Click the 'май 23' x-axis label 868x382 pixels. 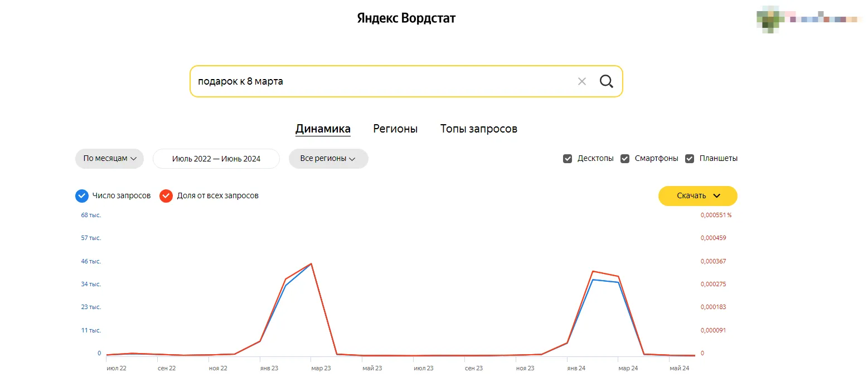372,368
